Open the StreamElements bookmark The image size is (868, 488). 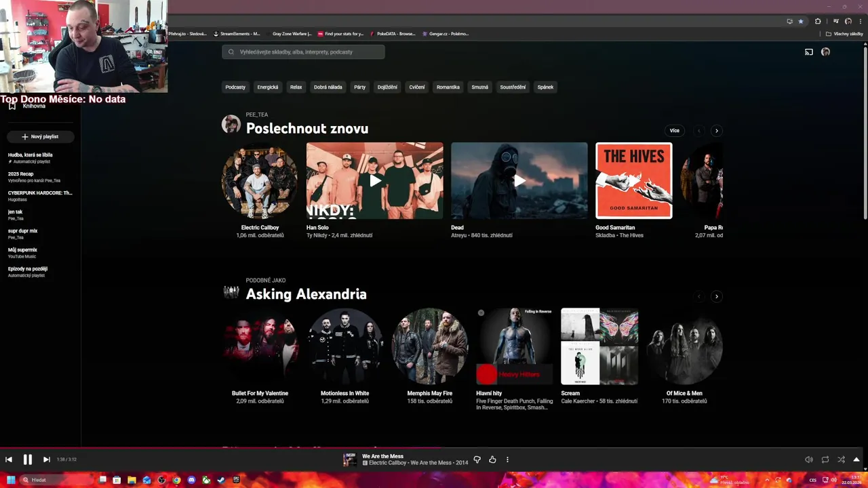point(237,34)
